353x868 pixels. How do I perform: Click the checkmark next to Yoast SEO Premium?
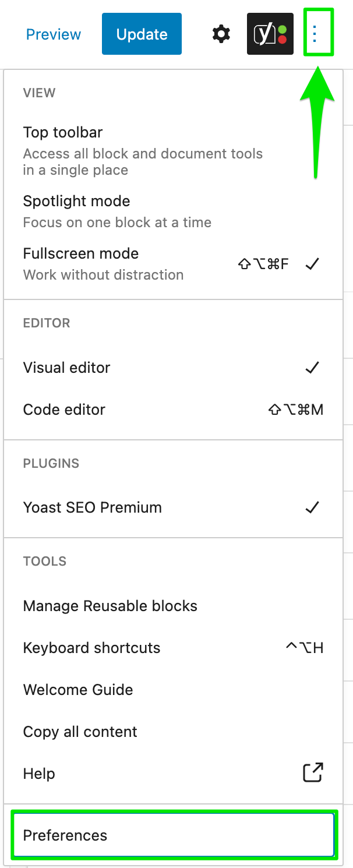(x=312, y=507)
